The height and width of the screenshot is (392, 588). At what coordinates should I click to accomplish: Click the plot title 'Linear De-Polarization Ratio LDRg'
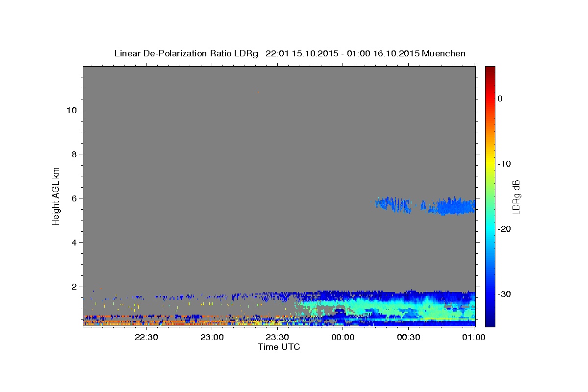tap(186, 53)
